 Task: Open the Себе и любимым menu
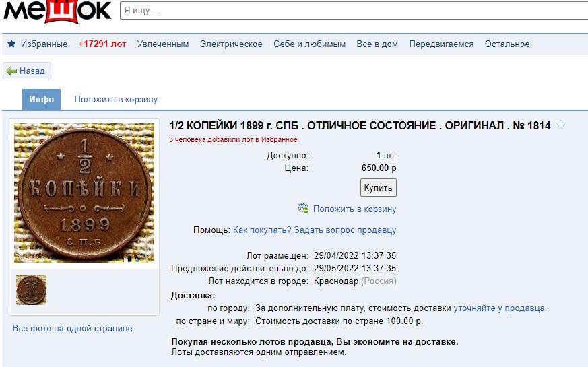(x=309, y=44)
